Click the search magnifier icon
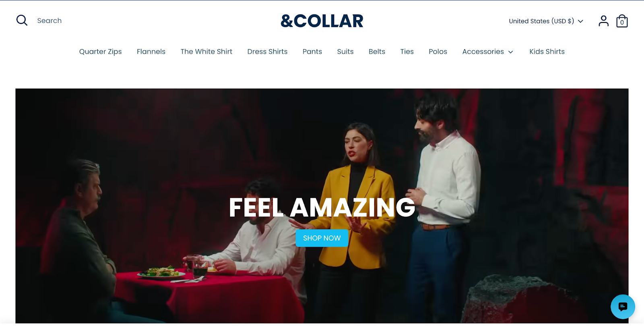The height and width of the screenshot is (326, 644). tap(22, 21)
